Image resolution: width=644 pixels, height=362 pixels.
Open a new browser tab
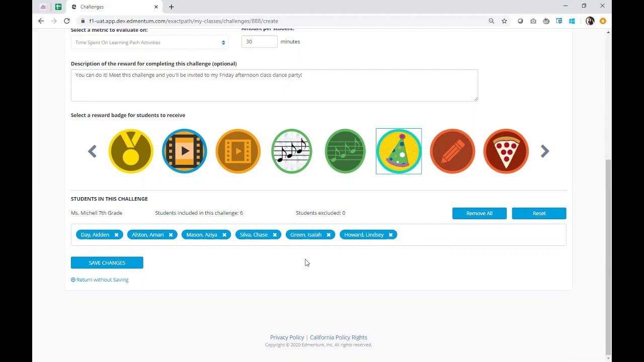click(x=172, y=7)
